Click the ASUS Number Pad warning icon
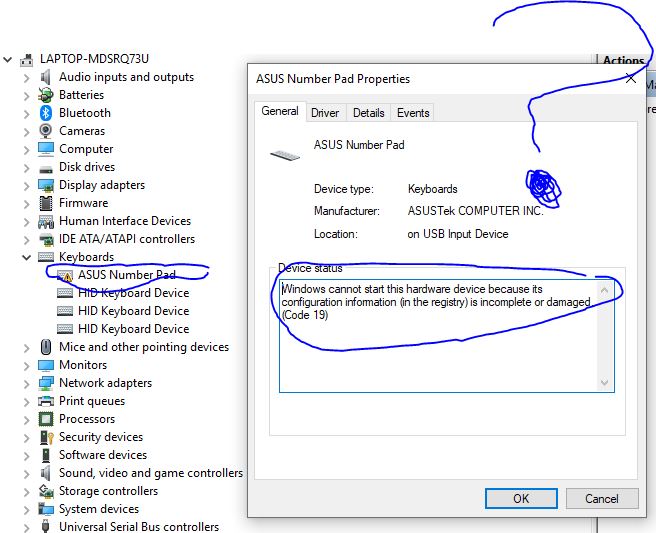Viewport: 656px width, 533px height. tap(65, 275)
